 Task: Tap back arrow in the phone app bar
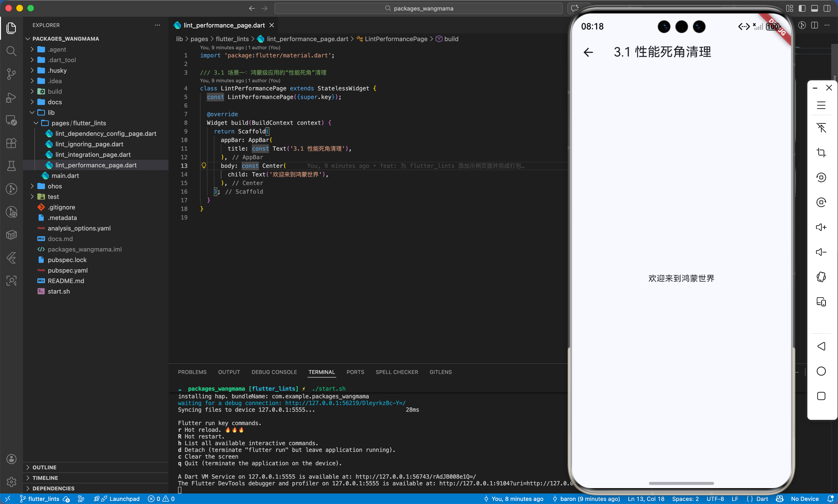click(x=588, y=52)
